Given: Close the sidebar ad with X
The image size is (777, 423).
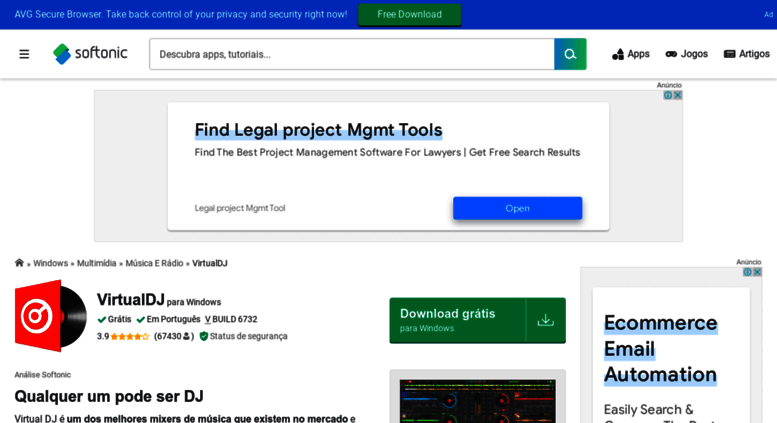Looking at the screenshot, I should click(757, 272).
